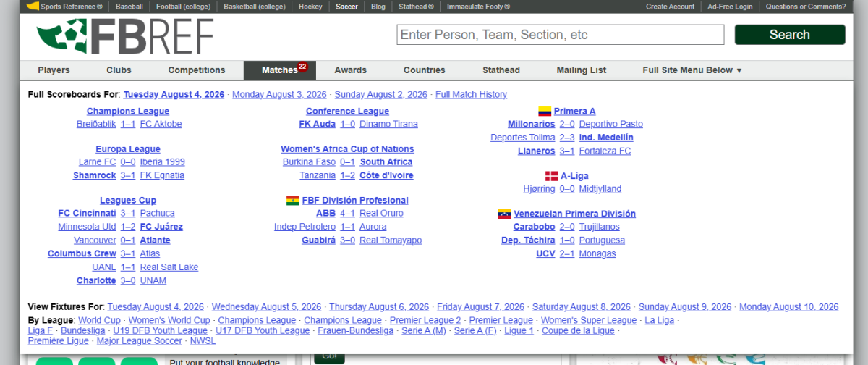Open FBF División Profesional heading
This screenshot has width=868, height=365.
pos(355,201)
